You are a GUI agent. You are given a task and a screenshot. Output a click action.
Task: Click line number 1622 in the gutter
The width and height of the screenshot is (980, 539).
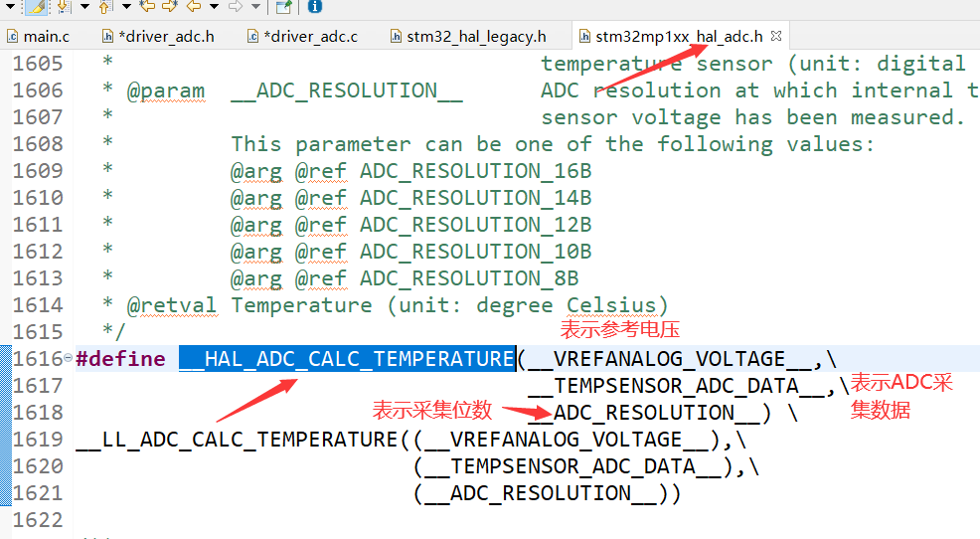click(38, 520)
